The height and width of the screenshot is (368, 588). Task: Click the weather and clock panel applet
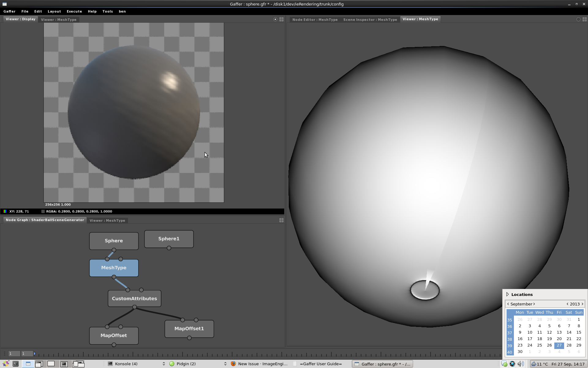click(x=558, y=364)
